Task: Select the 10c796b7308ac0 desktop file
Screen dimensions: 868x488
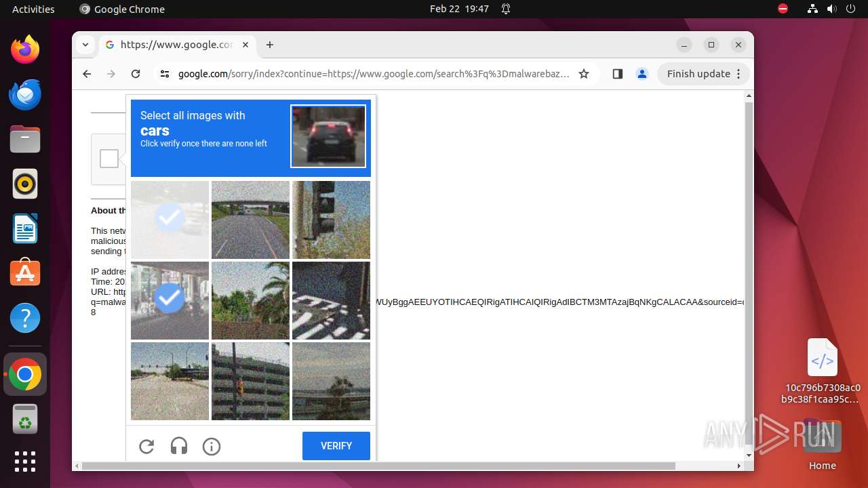Action: (823, 371)
